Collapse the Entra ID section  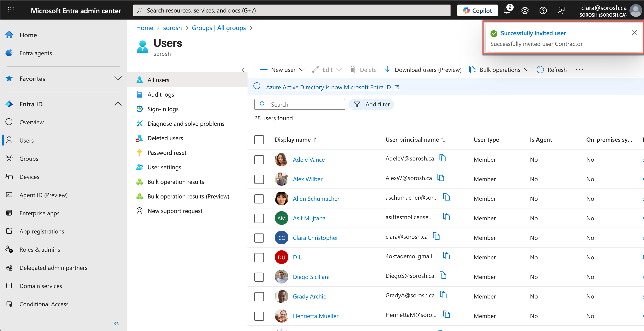click(118, 104)
